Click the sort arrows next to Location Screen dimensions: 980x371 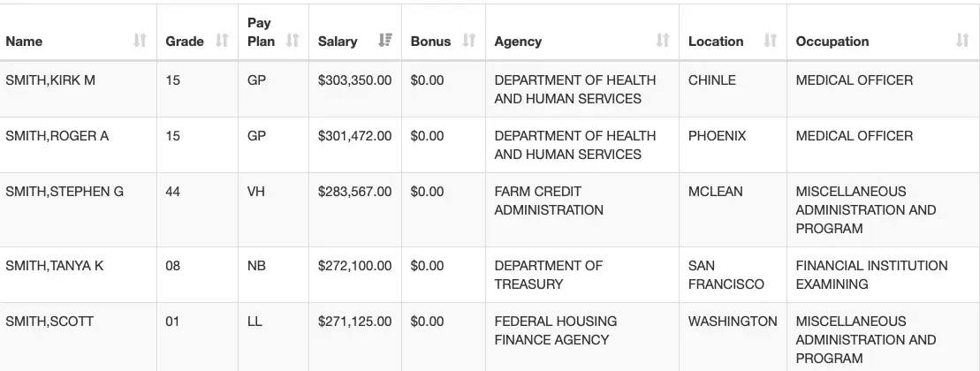pyautogui.click(x=770, y=41)
